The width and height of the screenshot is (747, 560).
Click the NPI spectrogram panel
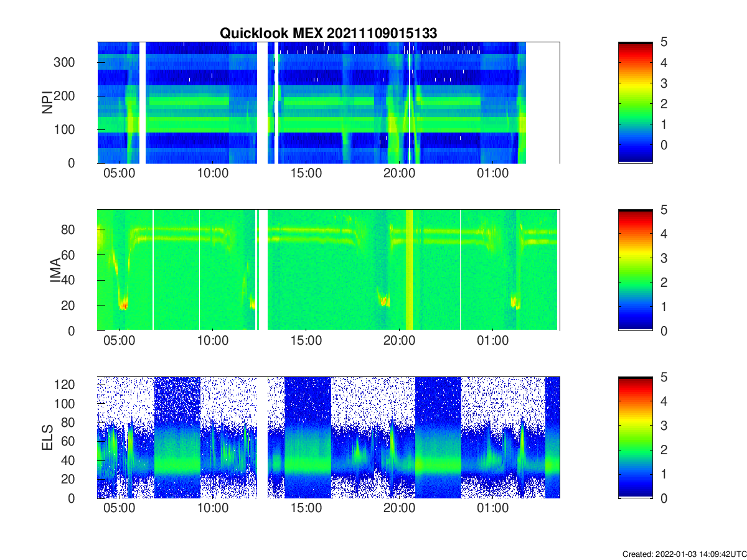point(328,103)
